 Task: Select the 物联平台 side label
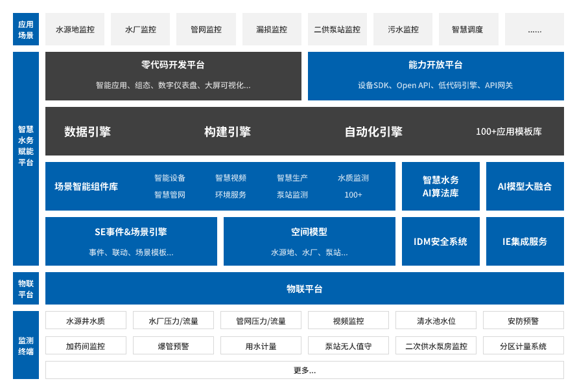[x=26, y=288]
